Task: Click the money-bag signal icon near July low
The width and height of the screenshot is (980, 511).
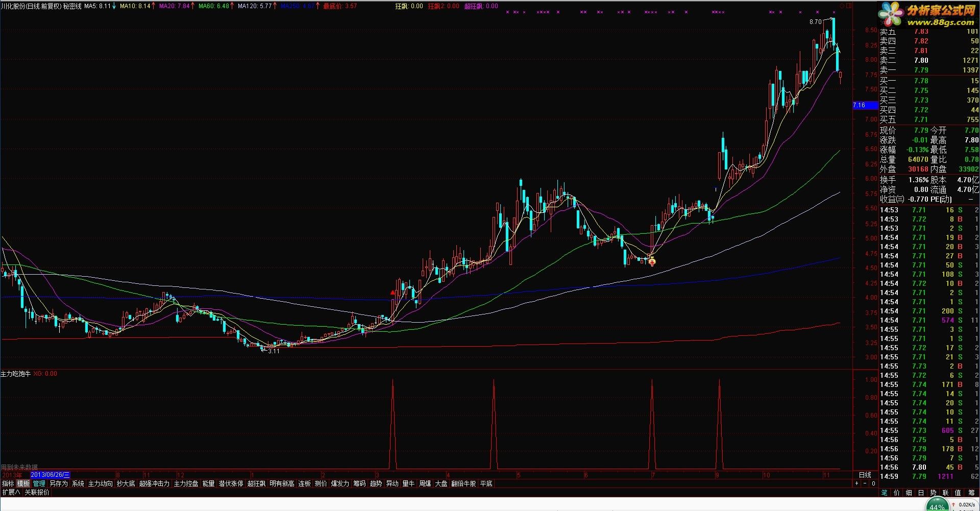Action: tap(652, 262)
